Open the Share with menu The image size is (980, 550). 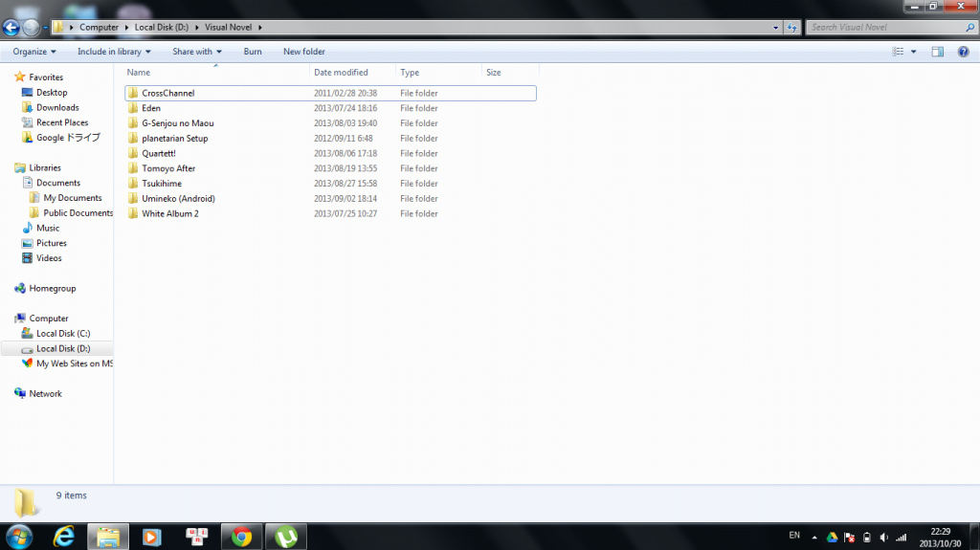197,52
